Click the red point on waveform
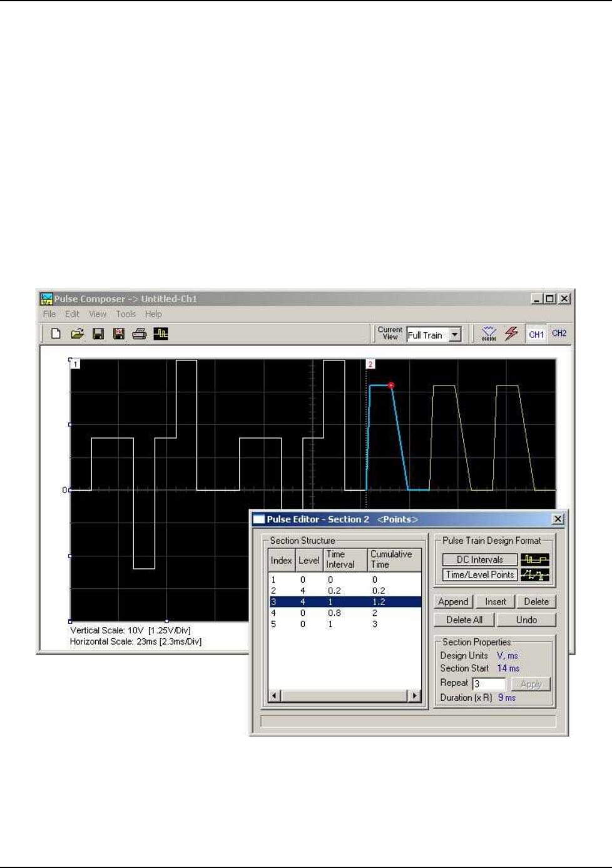612x868 pixels. (x=391, y=385)
